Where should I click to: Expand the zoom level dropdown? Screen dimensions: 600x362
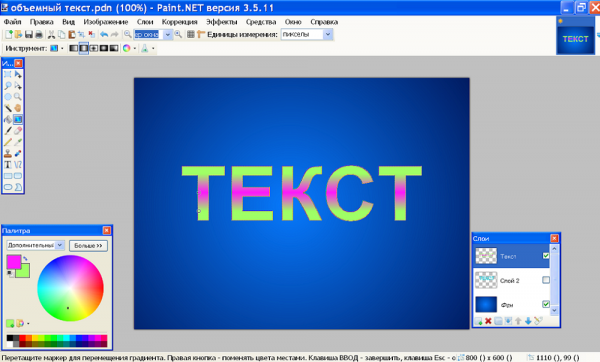point(168,34)
